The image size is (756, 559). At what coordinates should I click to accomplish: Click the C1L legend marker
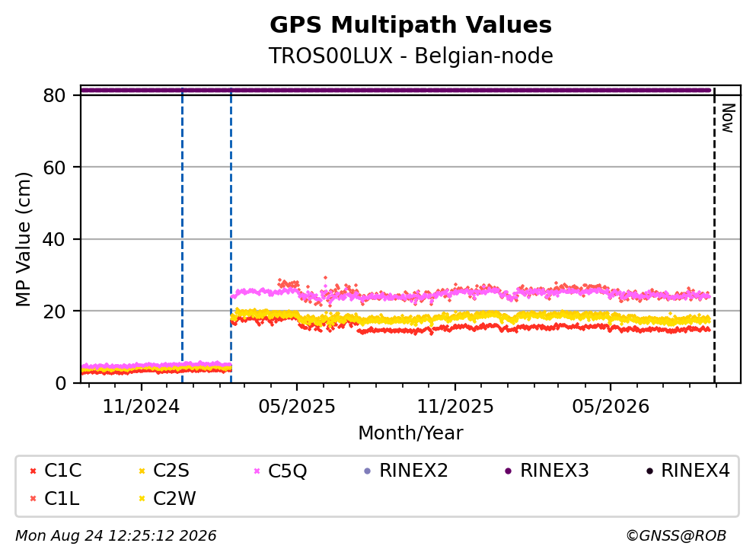click(x=33, y=499)
